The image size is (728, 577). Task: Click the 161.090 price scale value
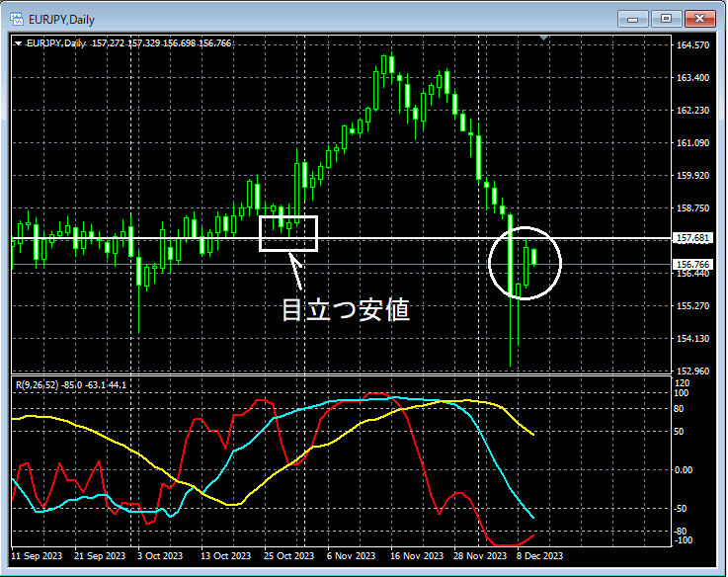[692, 142]
